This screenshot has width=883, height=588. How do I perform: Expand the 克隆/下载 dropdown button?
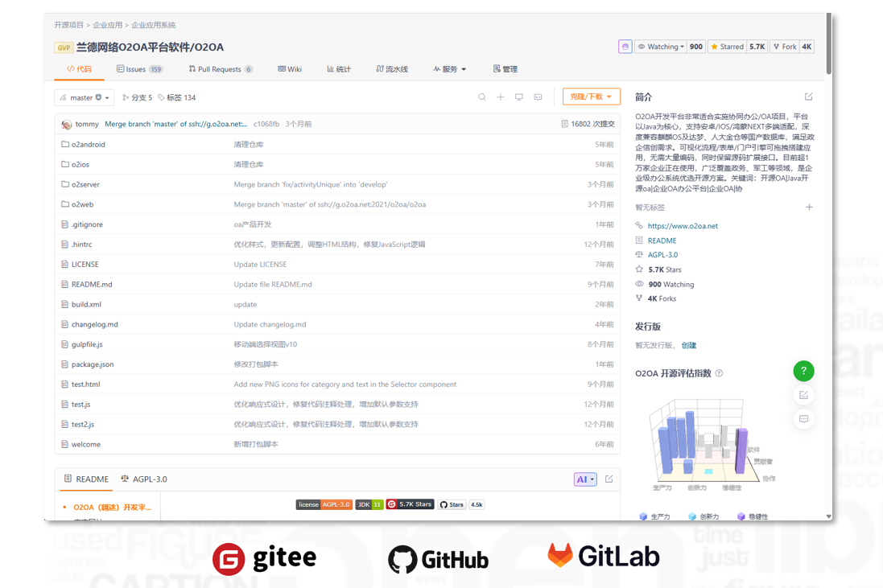(591, 97)
